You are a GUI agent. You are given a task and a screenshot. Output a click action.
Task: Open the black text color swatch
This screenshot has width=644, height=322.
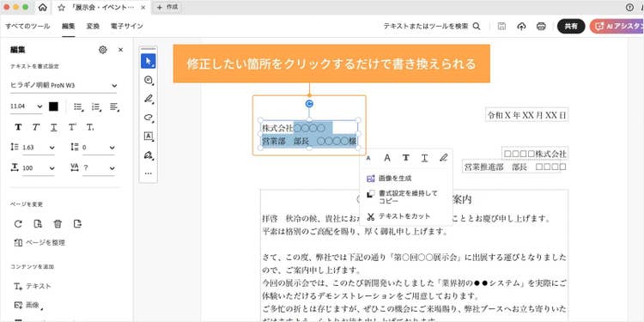click(53, 106)
